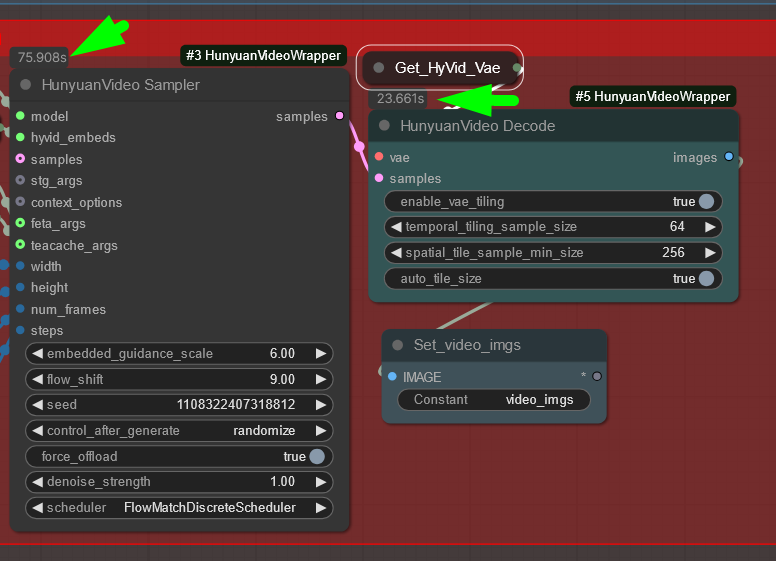The height and width of the screenshot is (561, 776).
Task: Open control_after_generate randomize dropdown
Action: (x=264, y=430)
